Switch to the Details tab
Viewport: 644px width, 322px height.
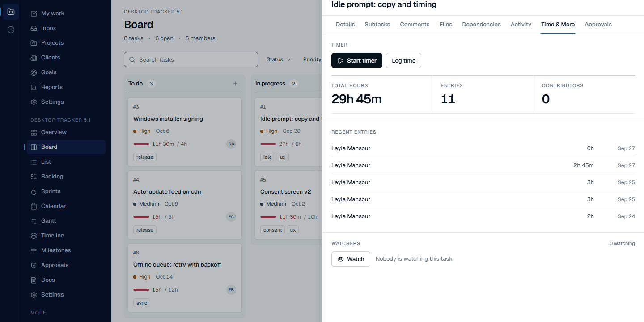click(x=345, y=25)
